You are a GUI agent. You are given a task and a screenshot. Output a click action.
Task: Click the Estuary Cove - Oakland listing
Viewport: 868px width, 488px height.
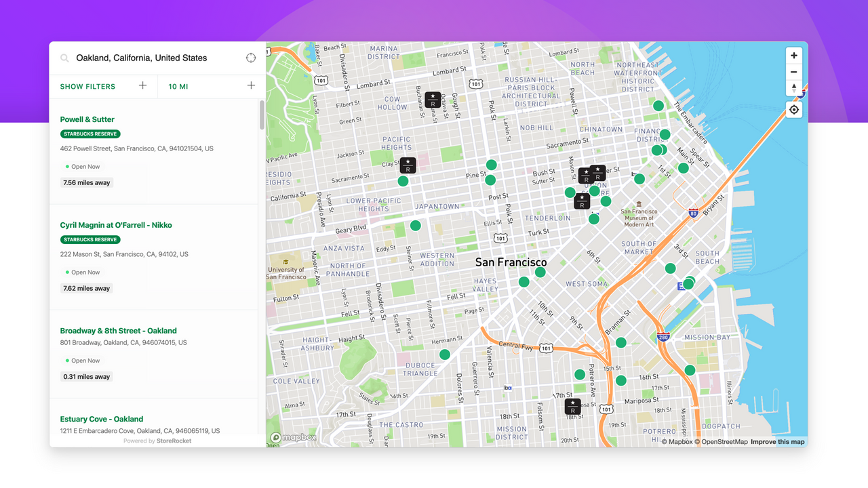click(x=102, y=419)
